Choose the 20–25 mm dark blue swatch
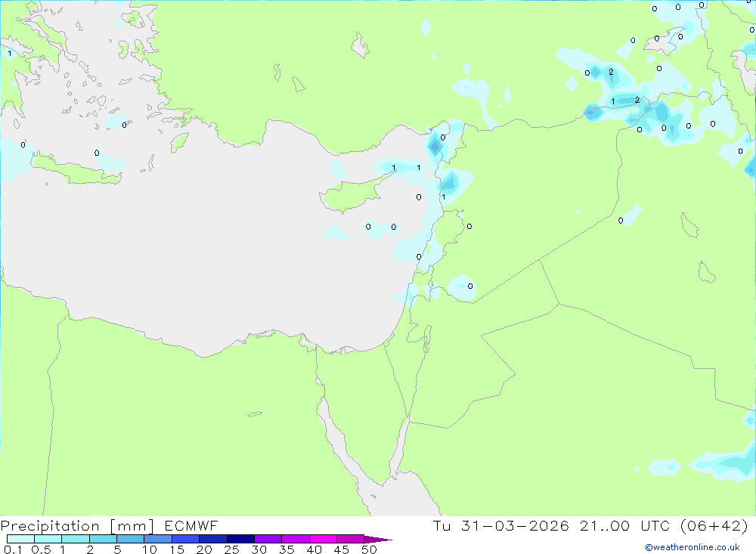Screen dimensions: 756x554 (213, 539)
